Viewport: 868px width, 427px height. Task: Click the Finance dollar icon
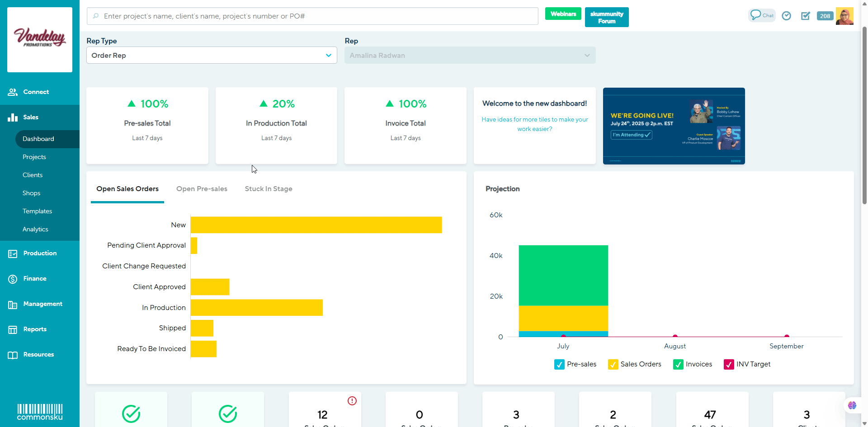(x=13, y=279)
